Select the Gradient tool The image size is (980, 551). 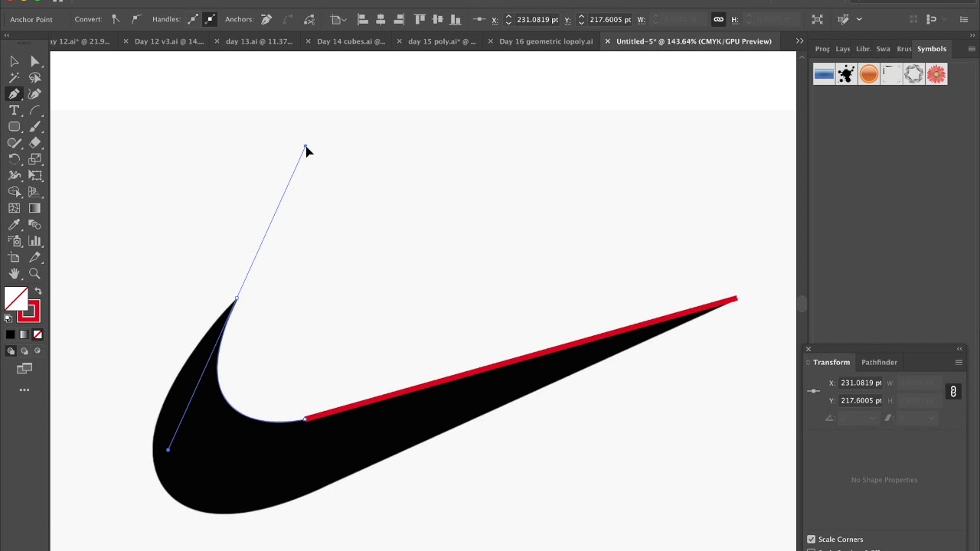coord(34,208)
